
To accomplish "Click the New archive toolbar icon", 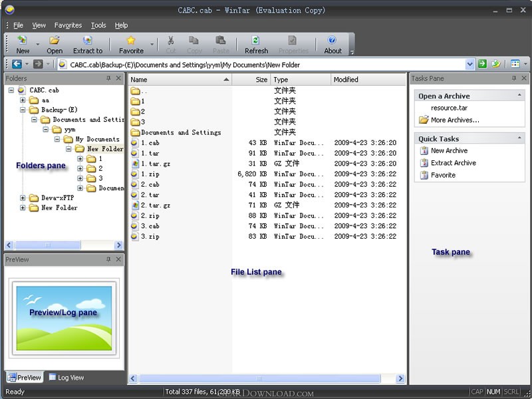I will (x=23, y=41).
